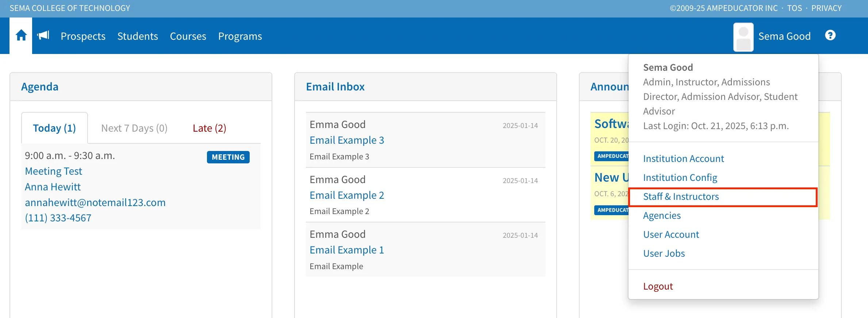Open the Prospects menu
This screenshot has width=868, height=318.
tap(83, 36)
